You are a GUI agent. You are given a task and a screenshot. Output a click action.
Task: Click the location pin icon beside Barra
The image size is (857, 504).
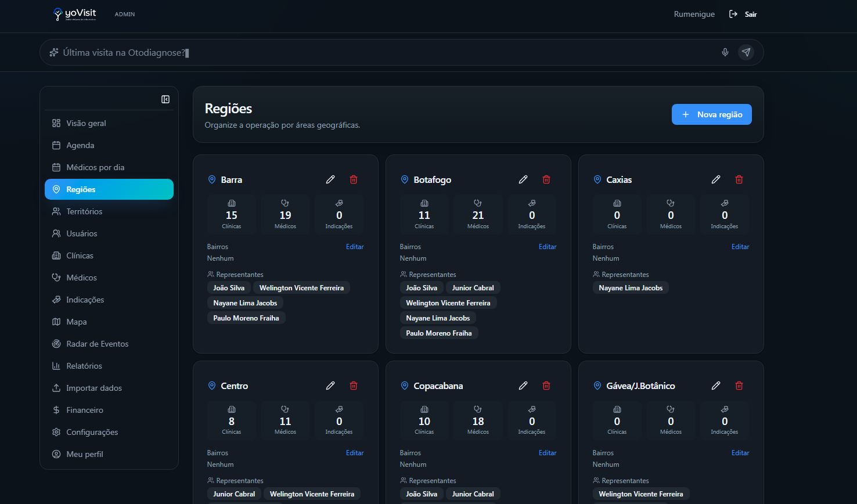pos(212,180)
